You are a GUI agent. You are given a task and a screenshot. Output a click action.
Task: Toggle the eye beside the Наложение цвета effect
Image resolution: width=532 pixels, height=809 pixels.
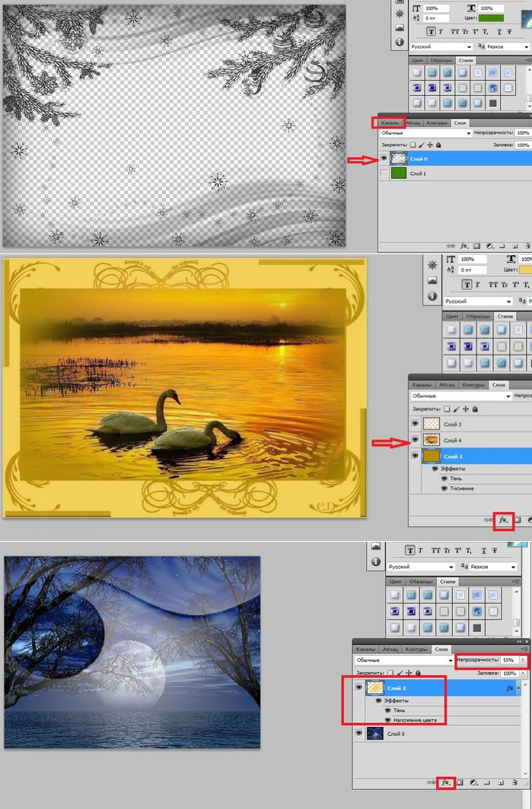(x=387, y=720)
